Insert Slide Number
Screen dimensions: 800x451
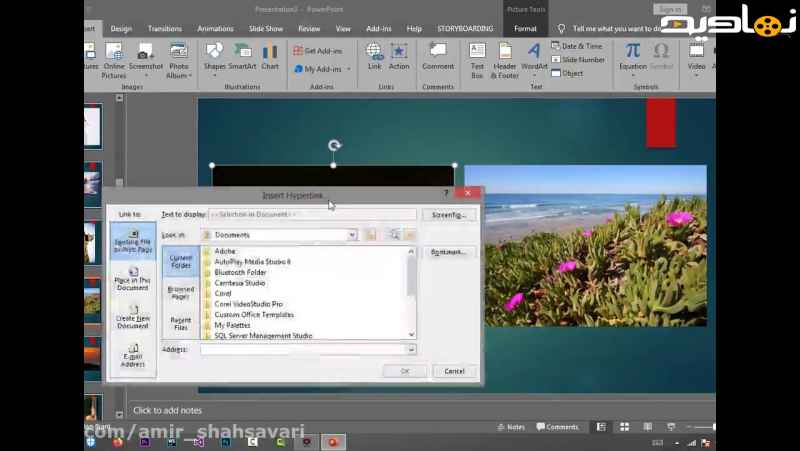tap(578, 60)
